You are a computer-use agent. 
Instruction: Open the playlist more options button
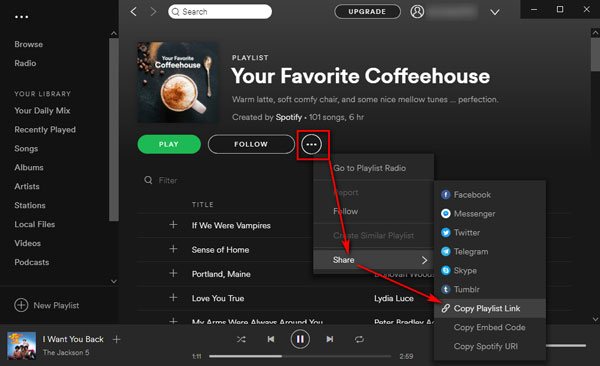[311, 144]
